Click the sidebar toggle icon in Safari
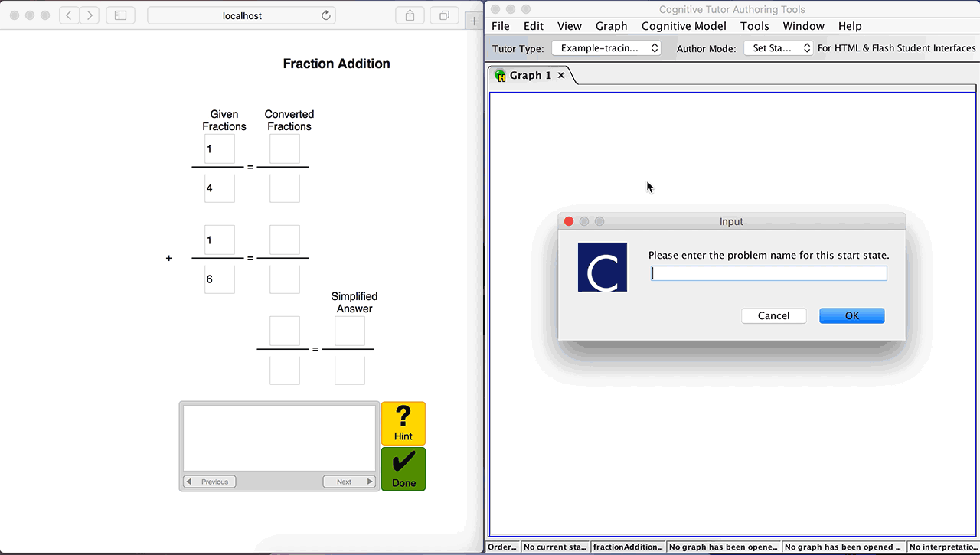The height and width of the screenshot is (555, 980). click(x=120, y=15)
